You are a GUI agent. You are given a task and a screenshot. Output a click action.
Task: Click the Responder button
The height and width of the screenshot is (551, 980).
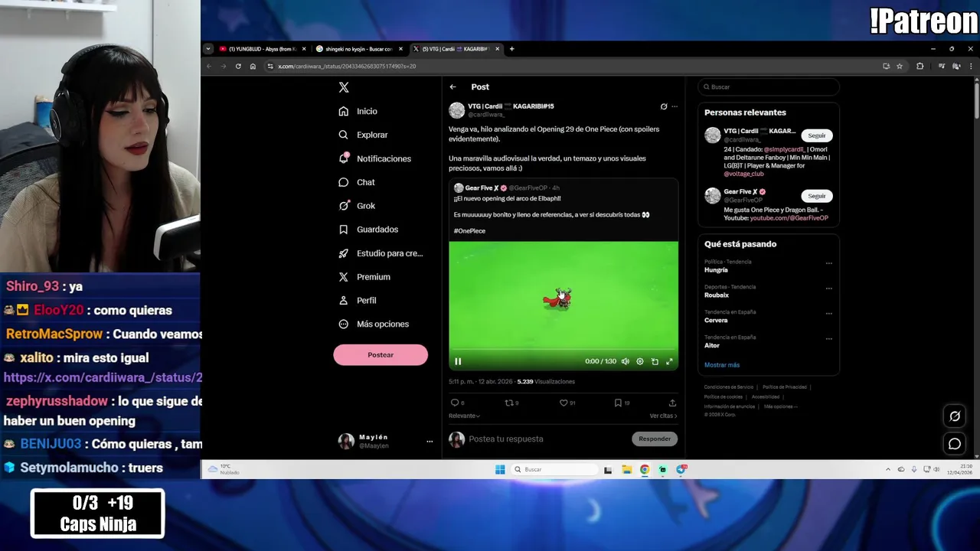pos(655,439)
